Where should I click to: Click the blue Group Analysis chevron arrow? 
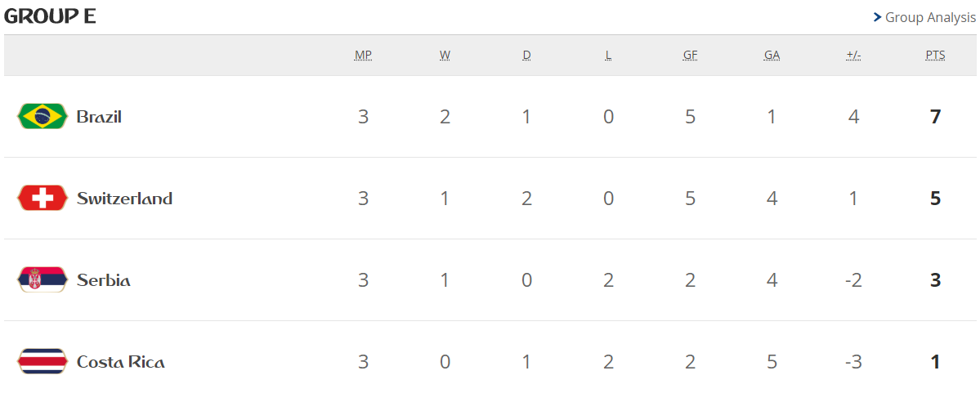(877, 17)
